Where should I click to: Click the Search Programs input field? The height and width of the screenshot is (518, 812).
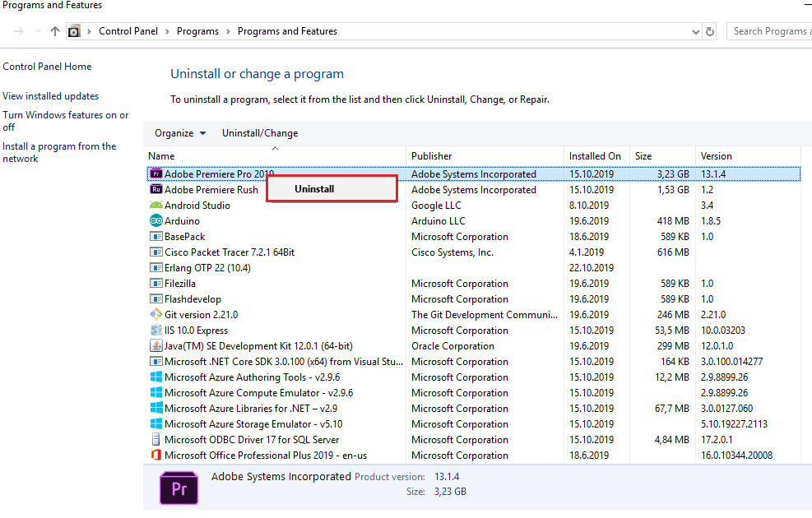pyautogui.click(x=769, y=31)
